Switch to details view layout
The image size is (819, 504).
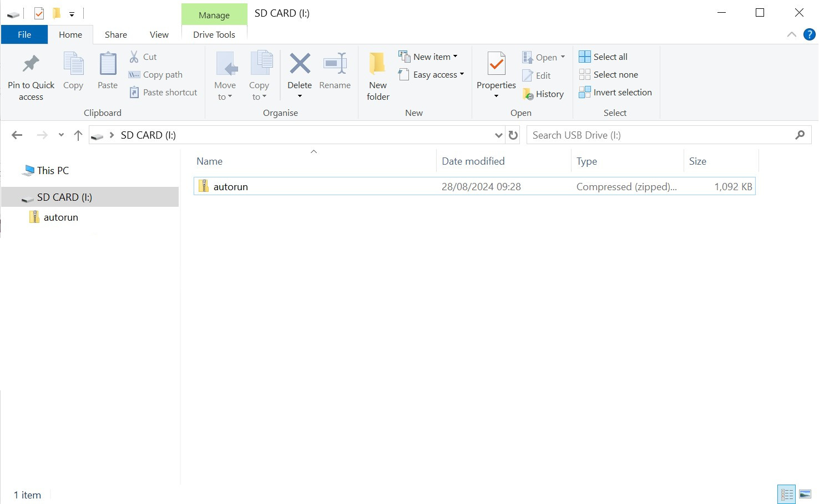pos(786,494)
